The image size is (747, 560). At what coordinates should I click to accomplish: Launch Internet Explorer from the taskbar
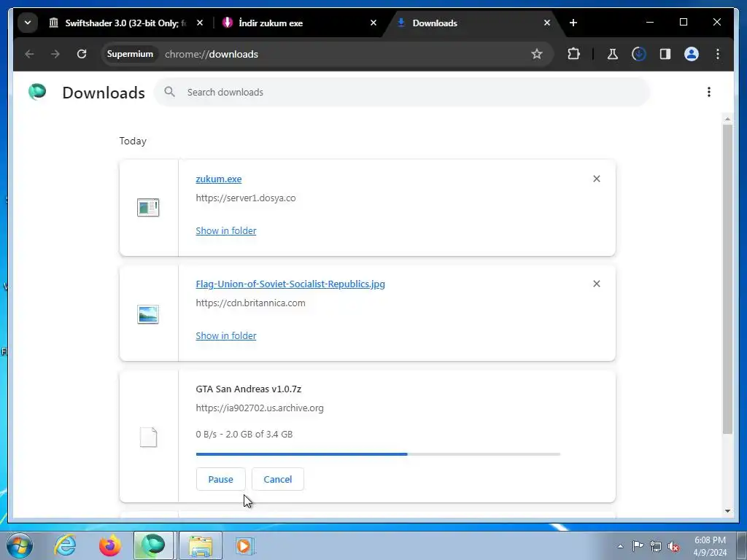coord(65,545)
